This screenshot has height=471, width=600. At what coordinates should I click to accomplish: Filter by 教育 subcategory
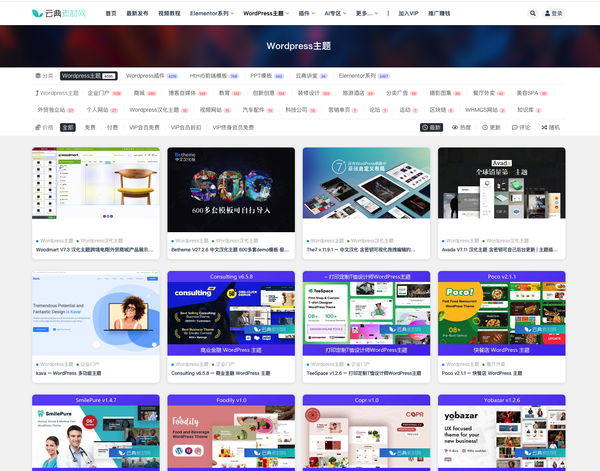click(x=230, y=93)
